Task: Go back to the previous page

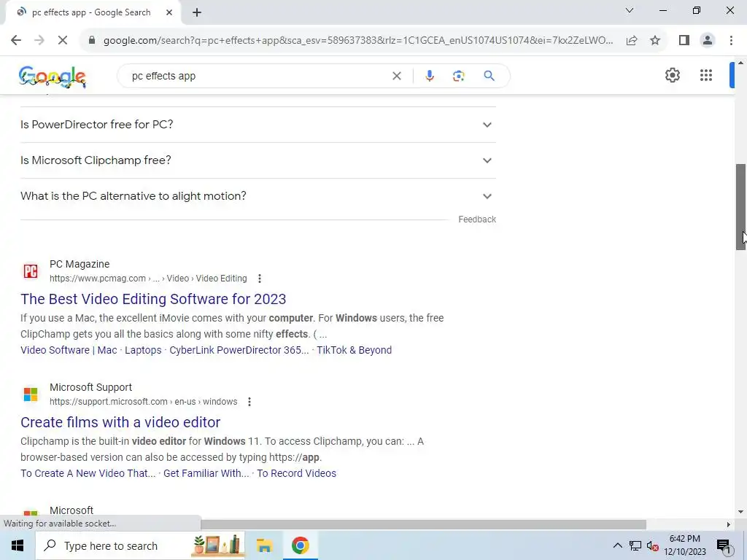Action: point(16,41)
